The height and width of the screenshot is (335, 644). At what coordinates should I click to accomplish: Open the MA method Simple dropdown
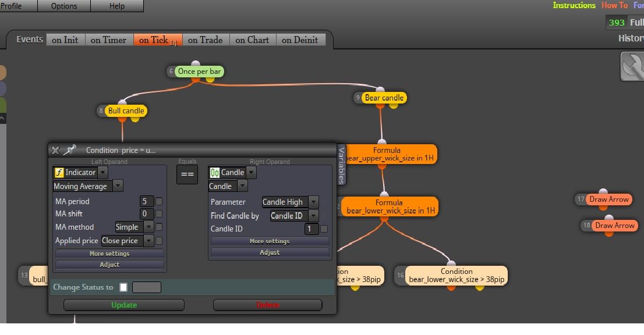point(148,227)
